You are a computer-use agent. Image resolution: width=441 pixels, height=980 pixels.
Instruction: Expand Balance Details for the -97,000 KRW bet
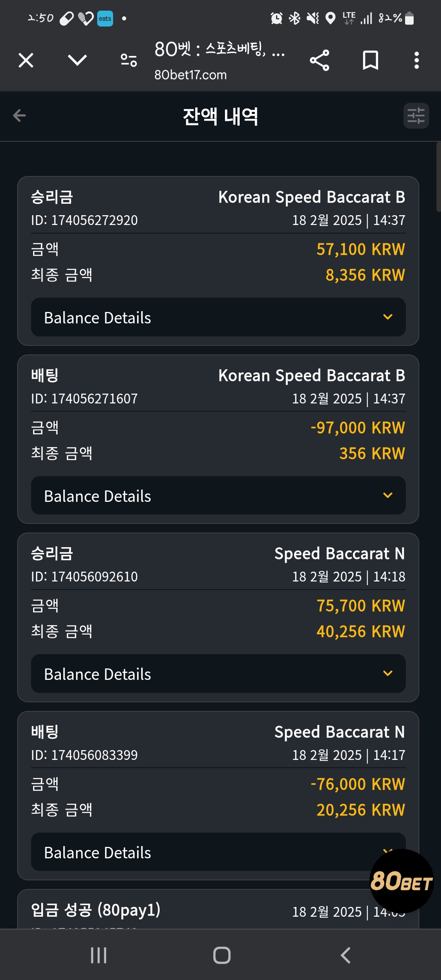tap(218, 495)
